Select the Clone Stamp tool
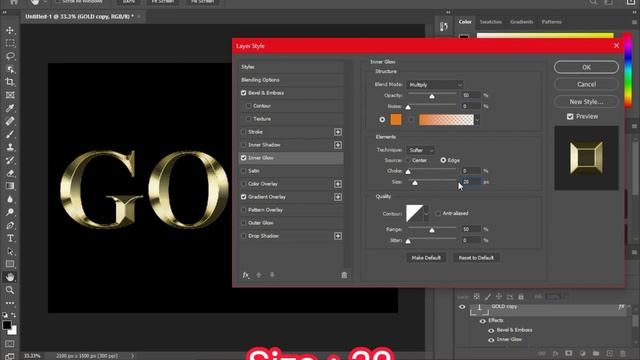Screen dimensions: 640x360 coord(10,147)
